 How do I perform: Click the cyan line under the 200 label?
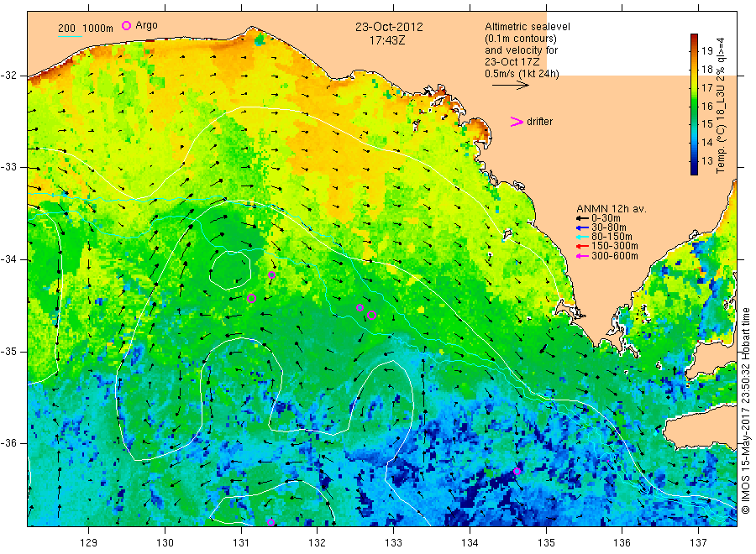[x=70, y=36]
